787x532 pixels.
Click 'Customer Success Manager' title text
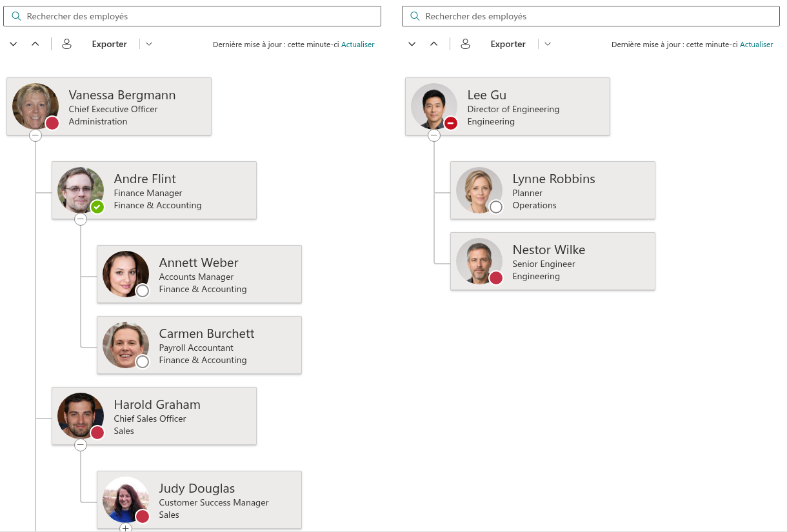pos(214,502)
